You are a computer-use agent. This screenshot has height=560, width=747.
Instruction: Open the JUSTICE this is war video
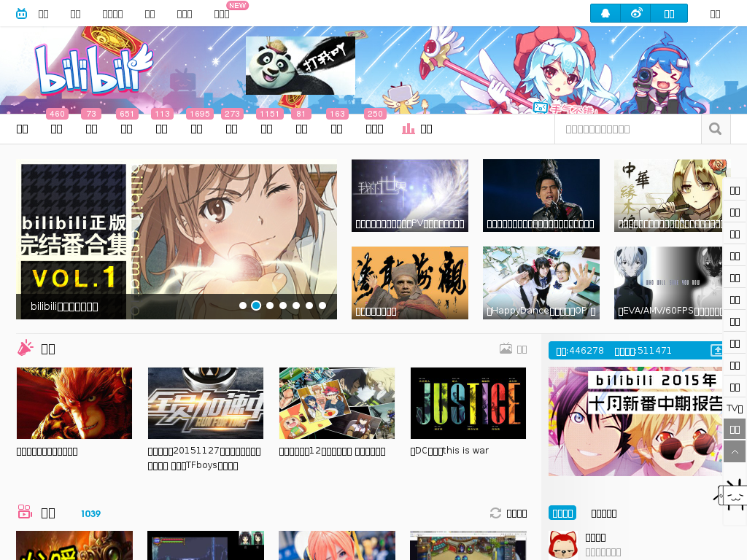click(x=468, y=402)
